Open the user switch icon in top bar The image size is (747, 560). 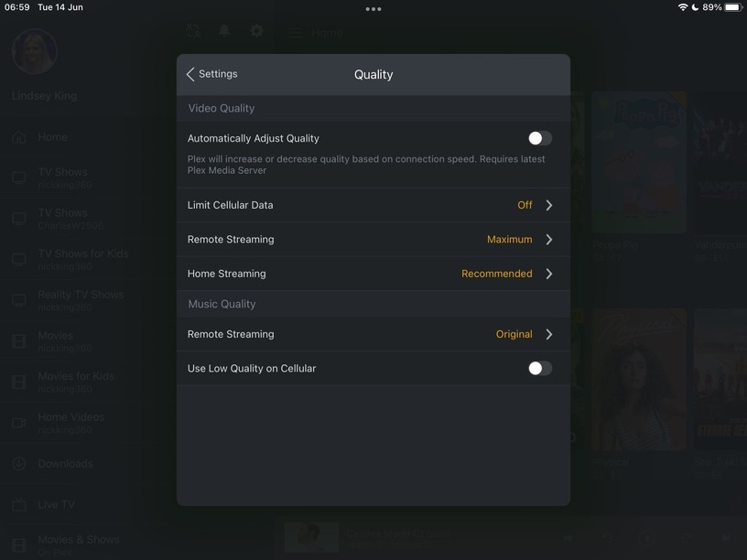193,31
